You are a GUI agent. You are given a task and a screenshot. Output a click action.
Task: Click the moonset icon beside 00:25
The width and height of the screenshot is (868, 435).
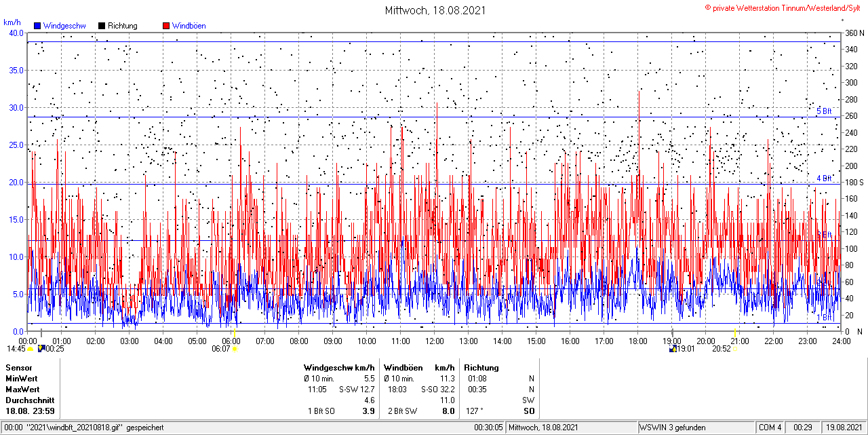tap(41, 348)
